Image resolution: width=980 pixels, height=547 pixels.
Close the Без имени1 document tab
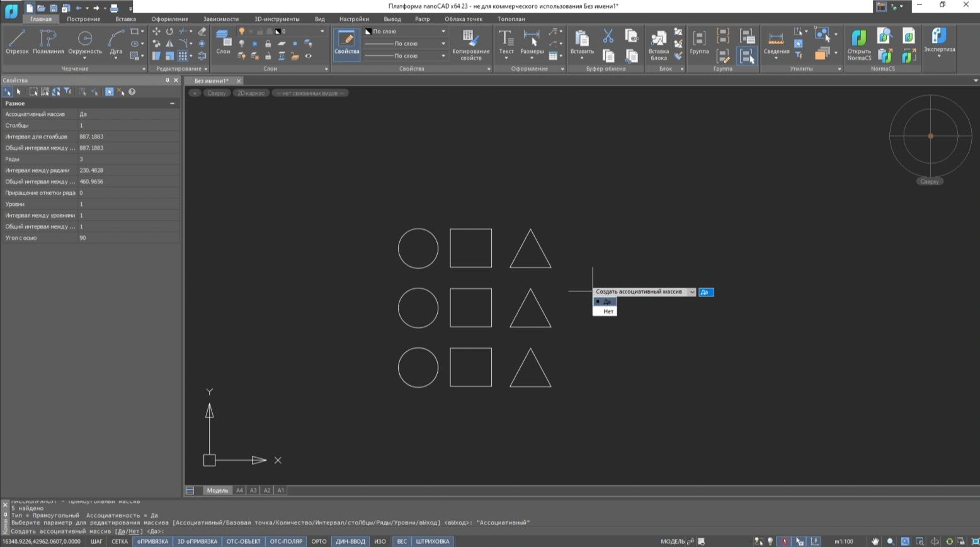pos(239,81)
